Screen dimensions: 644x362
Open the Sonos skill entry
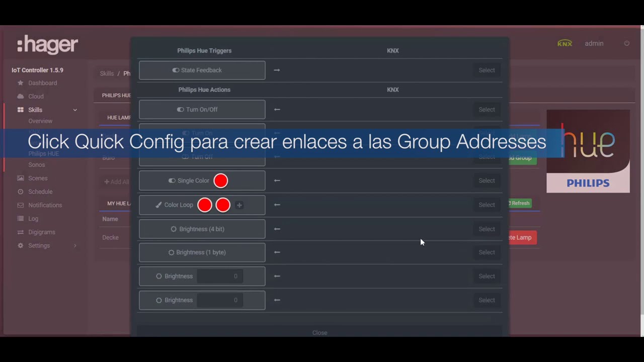coord(37,165)
